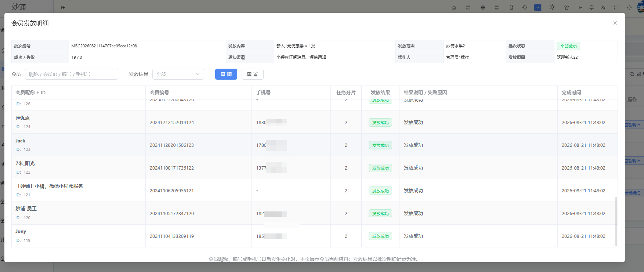644x272 pixels.
Task: Click the 完成时间 column header
Action: pyautogui.click(x=571, y=93)
